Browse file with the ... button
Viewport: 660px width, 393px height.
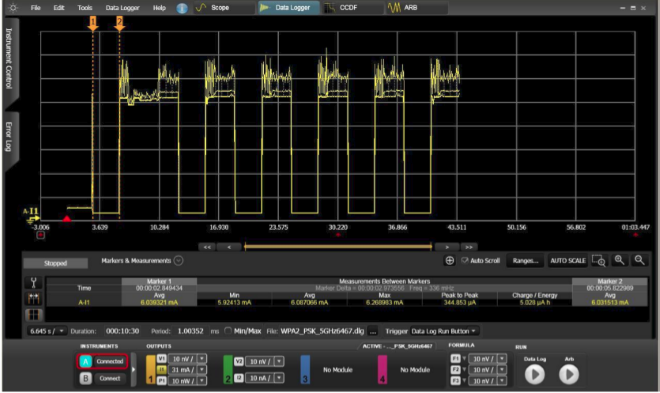373,331
